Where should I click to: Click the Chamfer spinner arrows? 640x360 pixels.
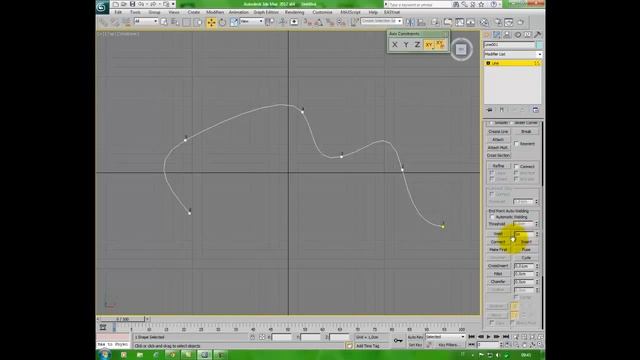pyautogui.click(x=537, y=282)
